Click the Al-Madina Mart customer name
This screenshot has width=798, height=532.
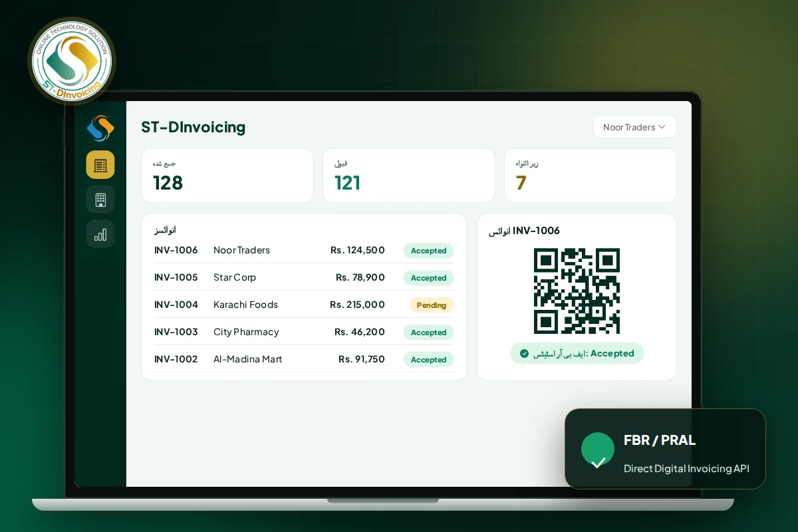click(248, 359)
